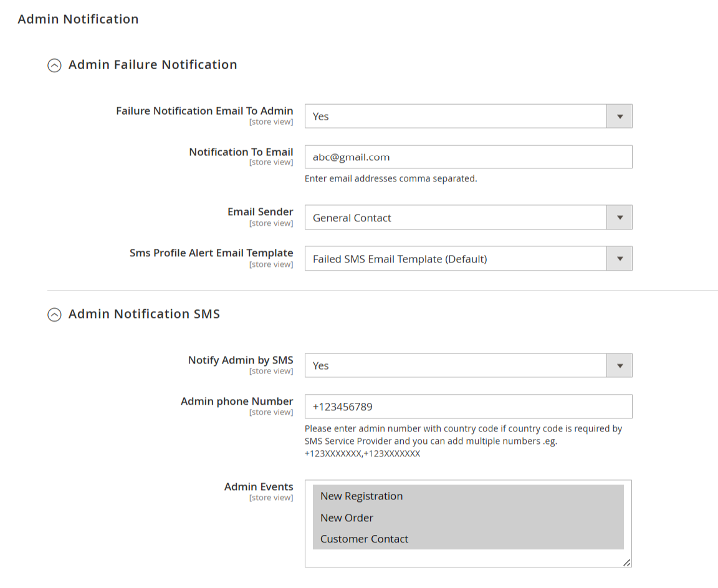Screen dimensions: 718x588
Task: Open the Email Sender dropdown arrow
Action: pos(620,218)
